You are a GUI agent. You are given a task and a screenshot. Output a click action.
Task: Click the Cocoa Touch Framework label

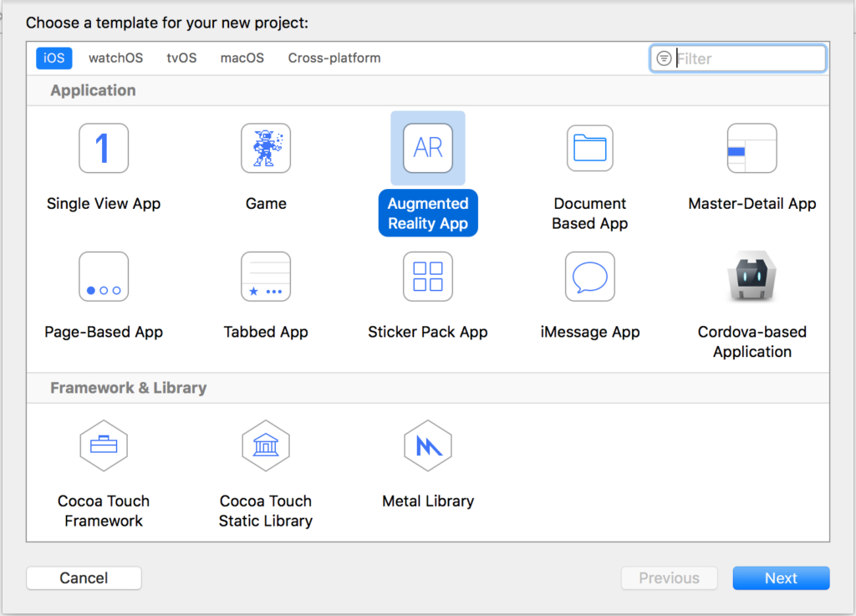coord(104,511)
